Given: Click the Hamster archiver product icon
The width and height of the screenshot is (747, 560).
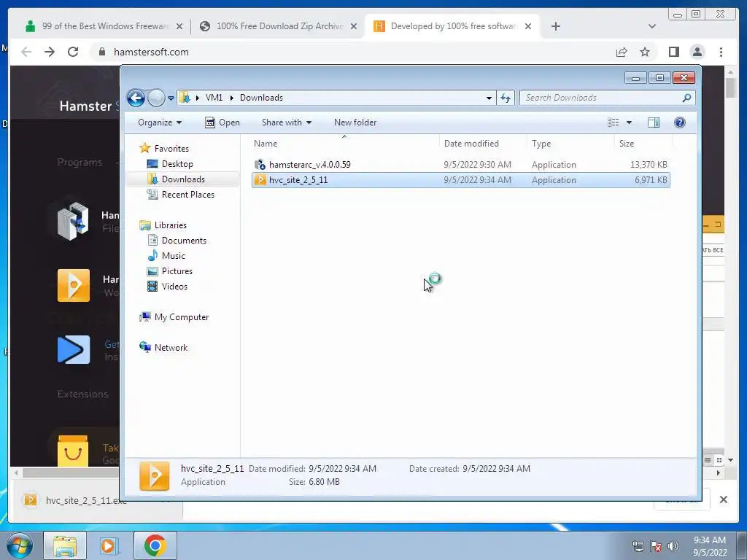Looking at the screenshot, I should pyautogui.click(x=73, y=221).
